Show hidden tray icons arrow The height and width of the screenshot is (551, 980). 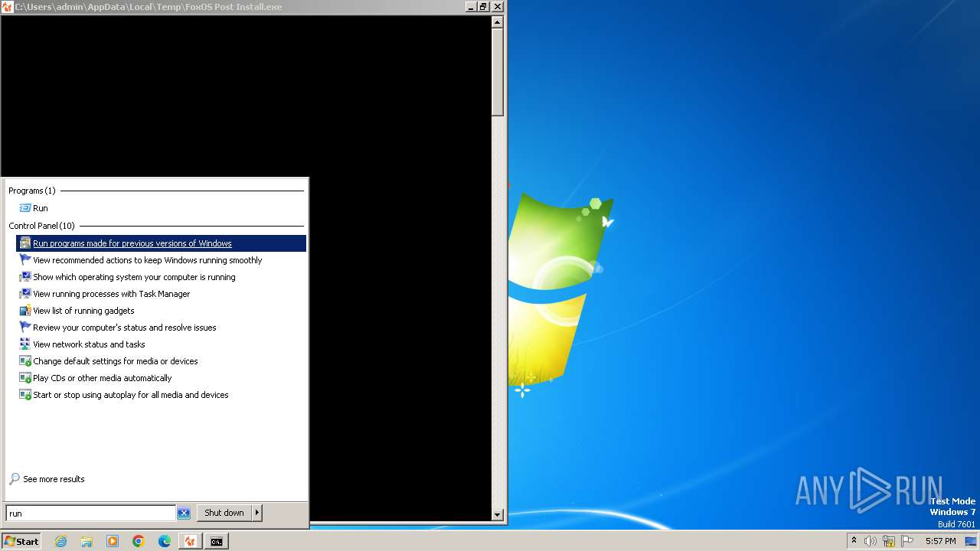[854, 540]
